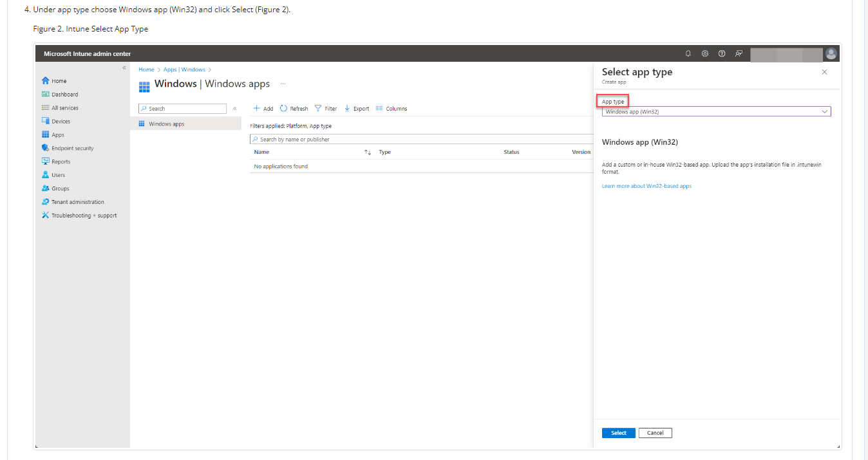The width and height of the screenshot is (868, 460).
Task: Go to Tenant administration menu item
Action: (x=77, y=202)
